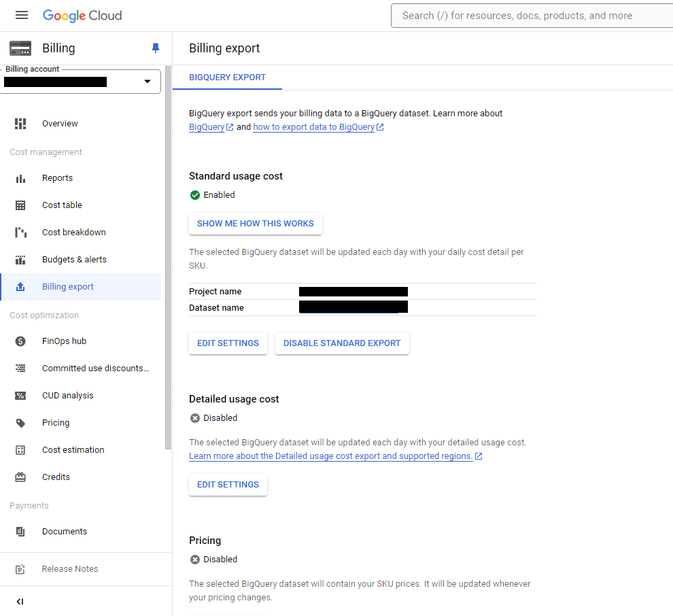
Task: Switch to the BIGQUERY EXPORT tab
Action: (227, 77)
